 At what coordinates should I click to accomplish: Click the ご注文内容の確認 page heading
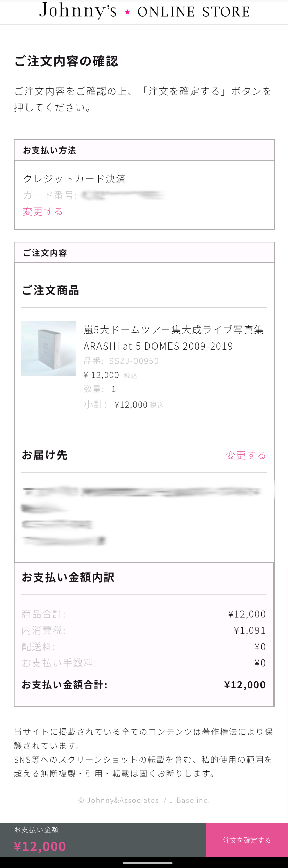pyautogui.click(x=66, y=61)
